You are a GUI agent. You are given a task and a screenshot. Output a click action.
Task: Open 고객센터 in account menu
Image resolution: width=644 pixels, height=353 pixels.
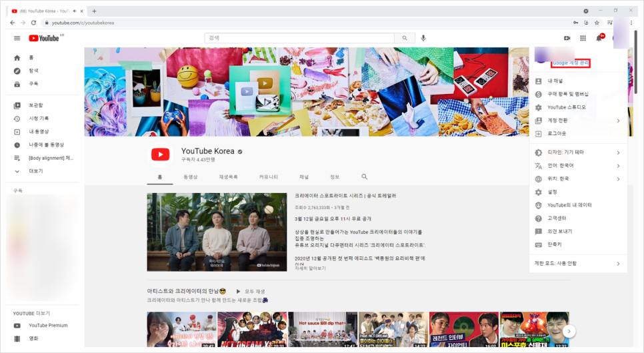pyautogui.click(x=578, y=218)
